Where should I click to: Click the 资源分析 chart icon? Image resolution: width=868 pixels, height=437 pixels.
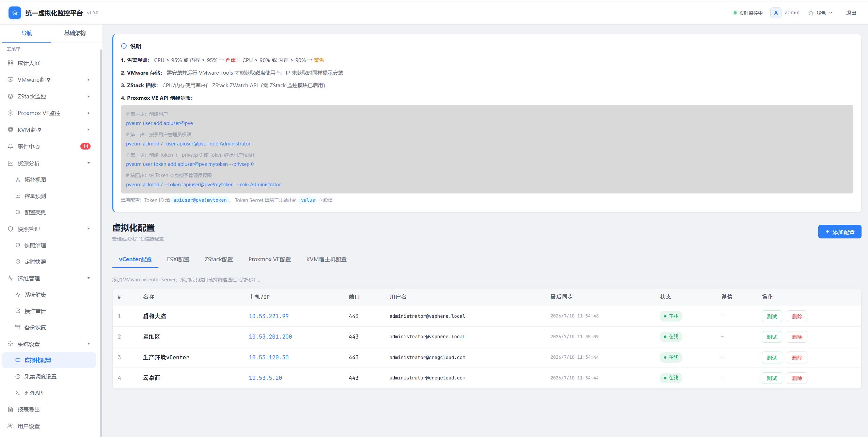click(x=11, y=163)
